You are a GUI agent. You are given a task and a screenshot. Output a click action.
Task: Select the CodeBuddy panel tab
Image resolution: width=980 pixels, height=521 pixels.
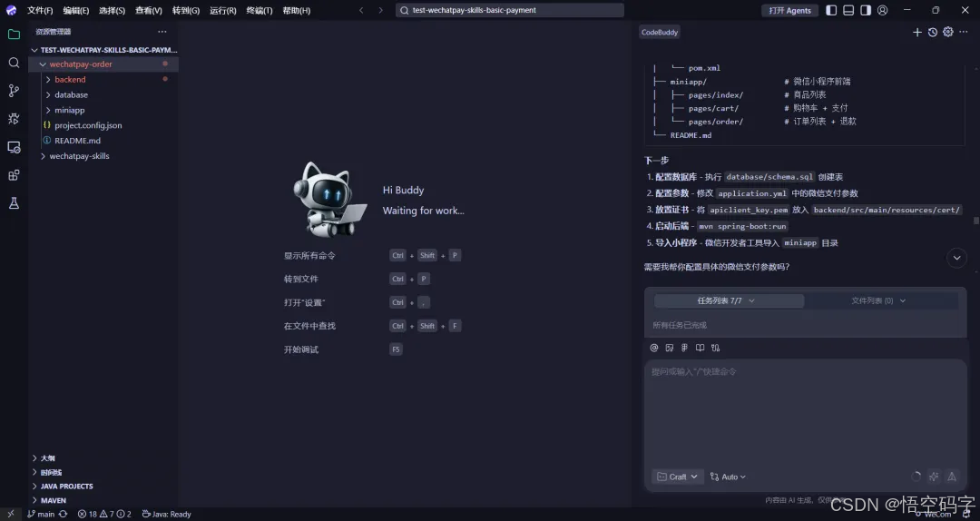click(x=660, y=32)
